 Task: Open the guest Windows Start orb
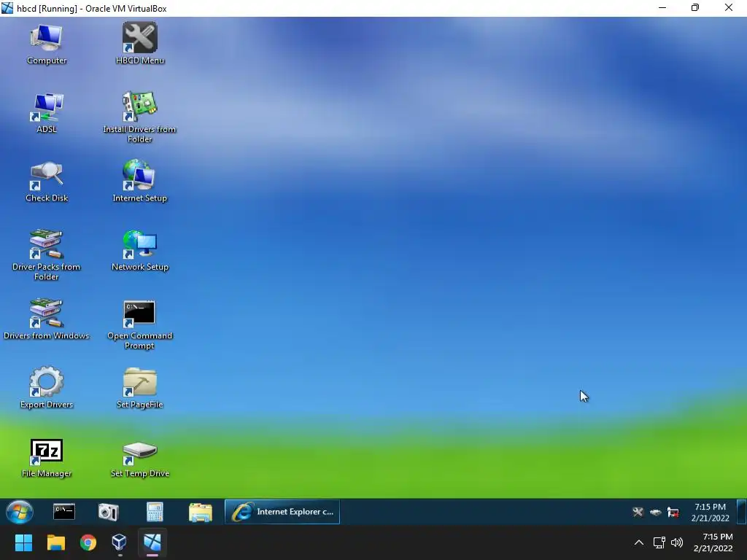pos(20,512)
